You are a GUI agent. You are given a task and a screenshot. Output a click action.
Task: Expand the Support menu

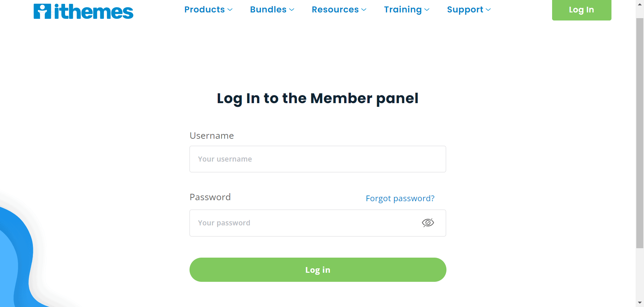click(x=488, y=10)
